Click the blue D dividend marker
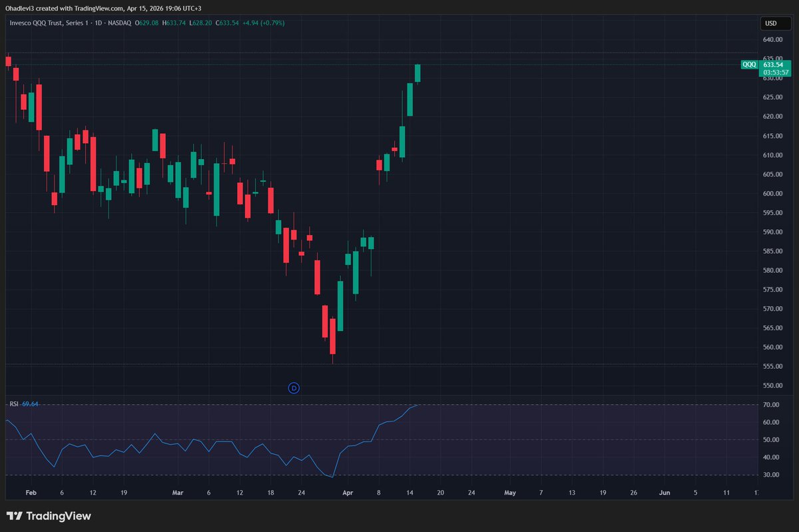The height and width of the screenshot is (532, 799). click(x=294, y=388)
